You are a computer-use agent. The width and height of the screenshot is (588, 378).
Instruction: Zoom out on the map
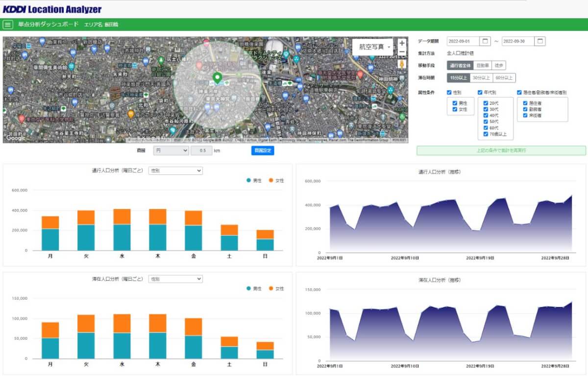click(x=402, y=52)
